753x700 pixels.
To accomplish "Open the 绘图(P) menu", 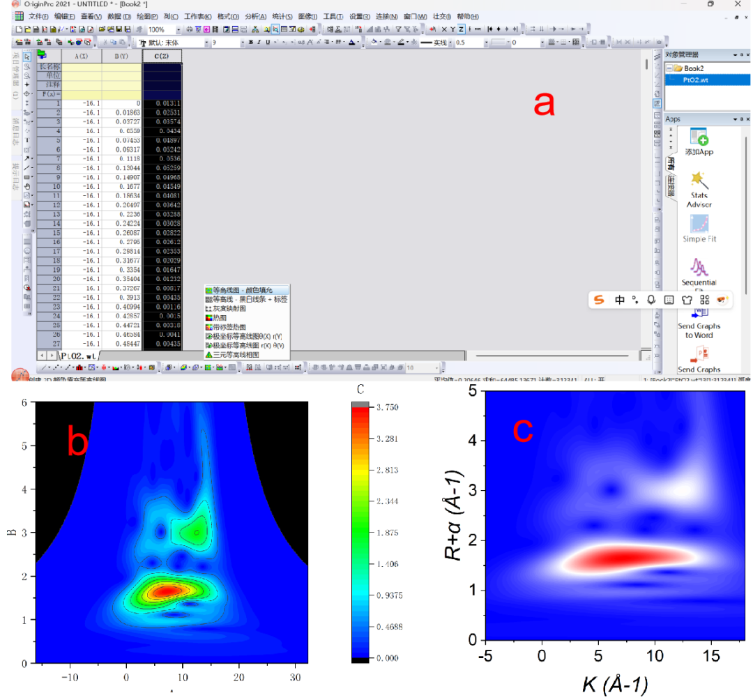I will tap(147, 16).
